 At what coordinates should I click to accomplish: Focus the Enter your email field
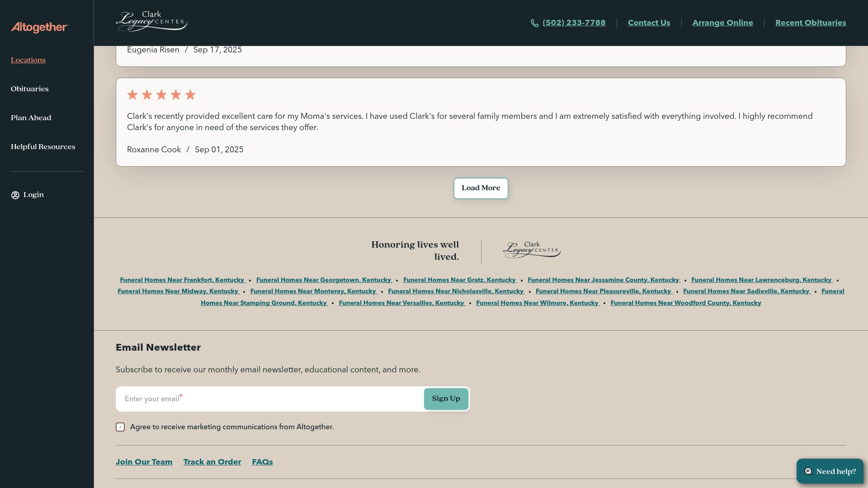point(269,399)
